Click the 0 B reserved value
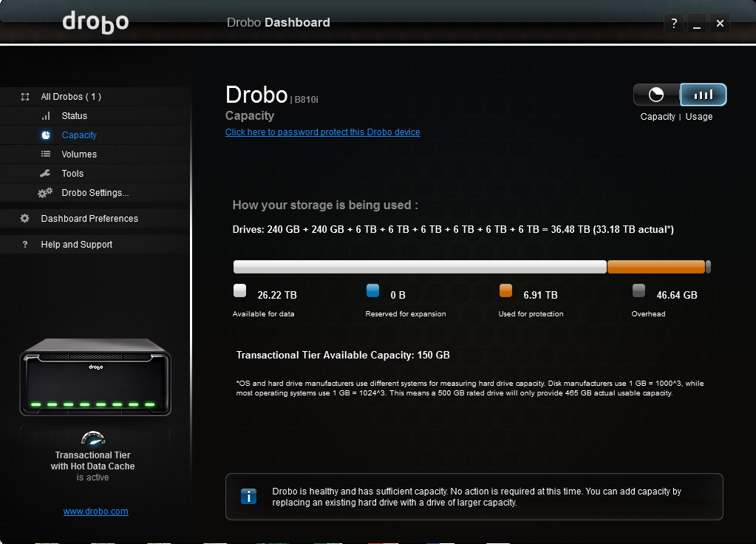This screenshot has height=544, width=756. [x=398, y=295]
